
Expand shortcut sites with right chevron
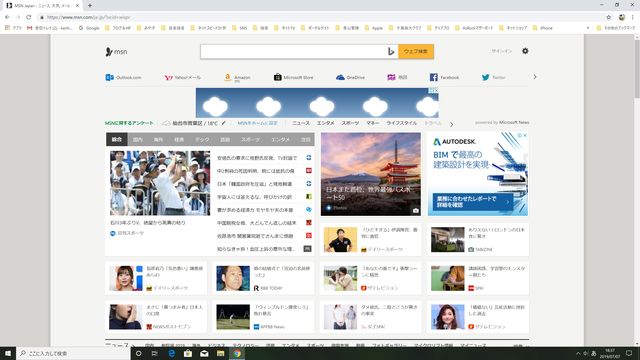(x=535, y=77)
